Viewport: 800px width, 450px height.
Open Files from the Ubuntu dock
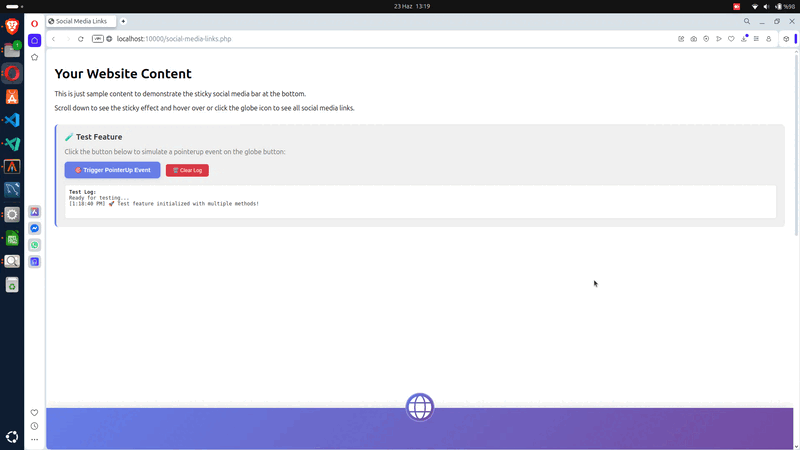tap(12, 49)
